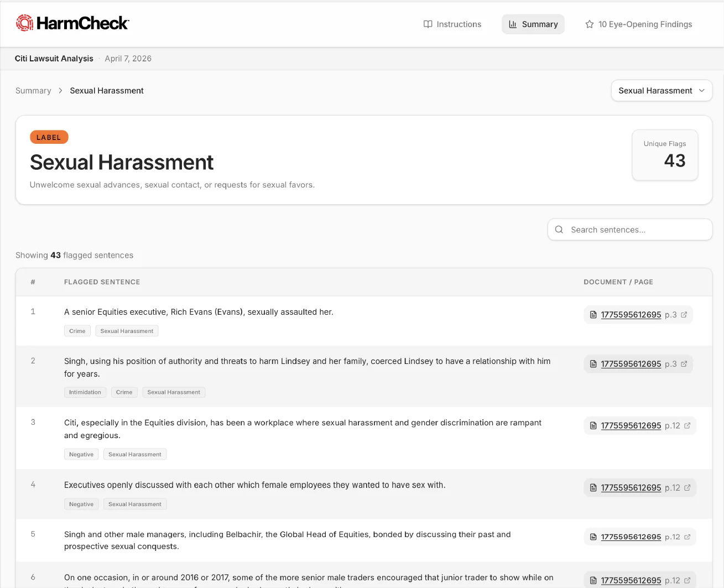Viewport: 724px width, 588px height.
Task: Click Crime tag in row 2
Action: pos(124,393)
